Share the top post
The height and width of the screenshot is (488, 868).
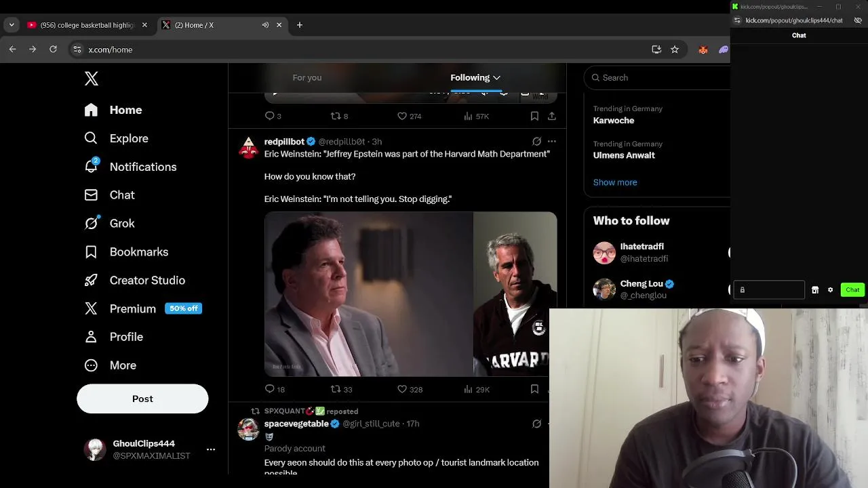(552, 116)
